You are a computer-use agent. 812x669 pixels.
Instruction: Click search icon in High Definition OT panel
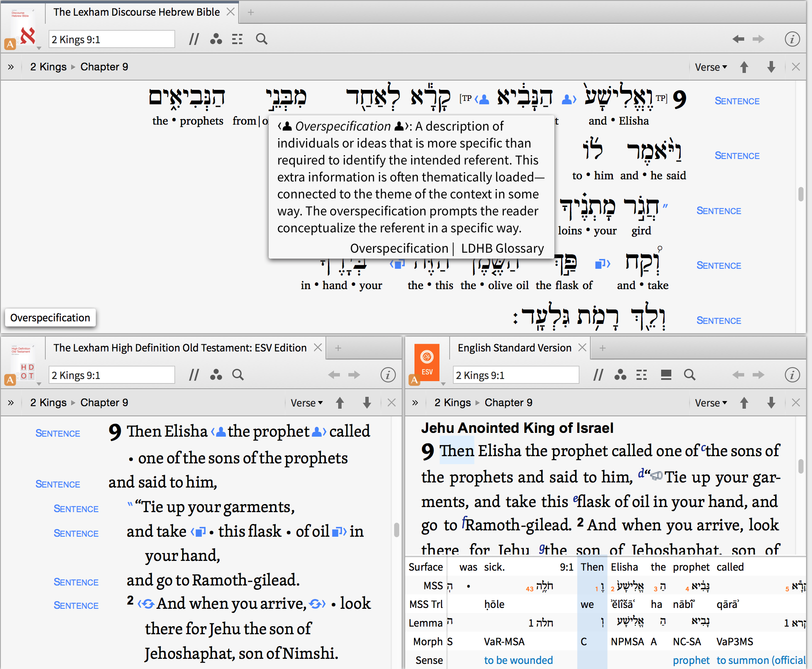(238, 375)
